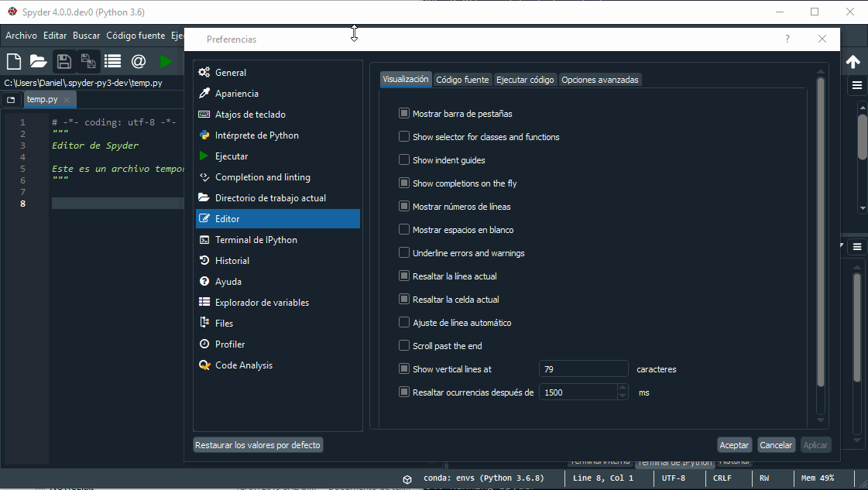This screenshot has height=490, width=868.
Task: Switch to Opciones avanzadas tab
Action: [x=600, y=80]
